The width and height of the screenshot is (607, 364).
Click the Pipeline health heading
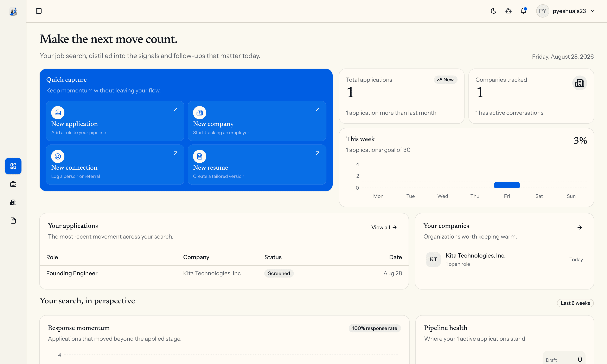(x=446, y=328)
